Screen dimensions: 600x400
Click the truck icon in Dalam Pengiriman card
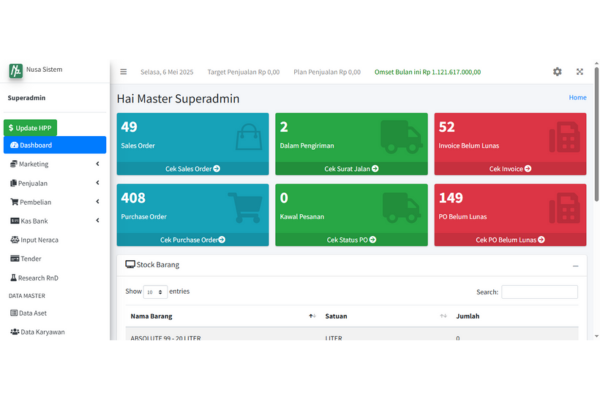tap(402, 137)
